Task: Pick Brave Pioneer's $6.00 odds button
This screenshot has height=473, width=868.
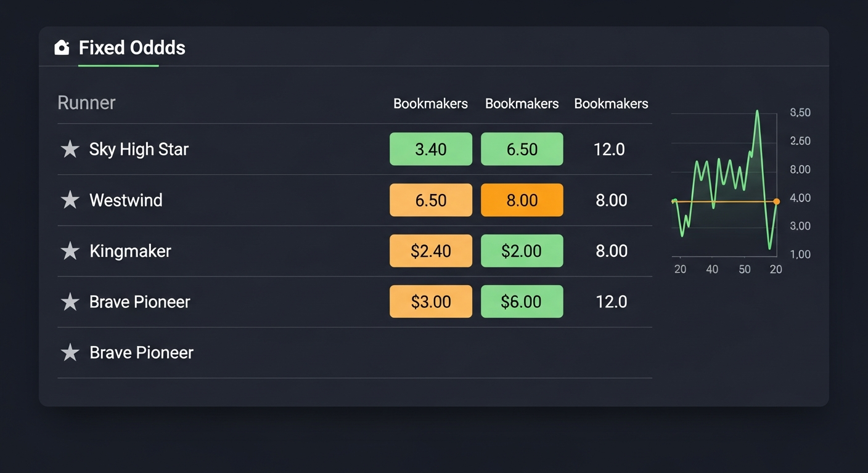Action: [522, 302]
